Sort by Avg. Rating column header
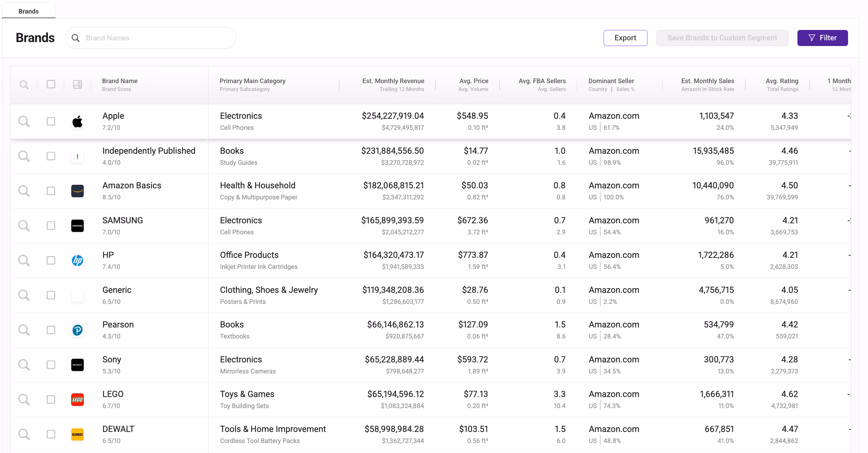Image resolution: width=868 pixels, height=453 pixels. click(x=782, y=81)
